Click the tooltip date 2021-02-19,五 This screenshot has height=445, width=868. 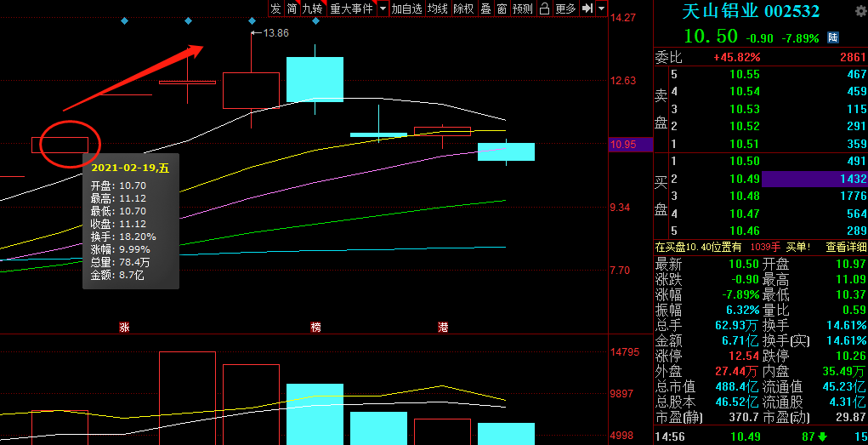(130, 168)
